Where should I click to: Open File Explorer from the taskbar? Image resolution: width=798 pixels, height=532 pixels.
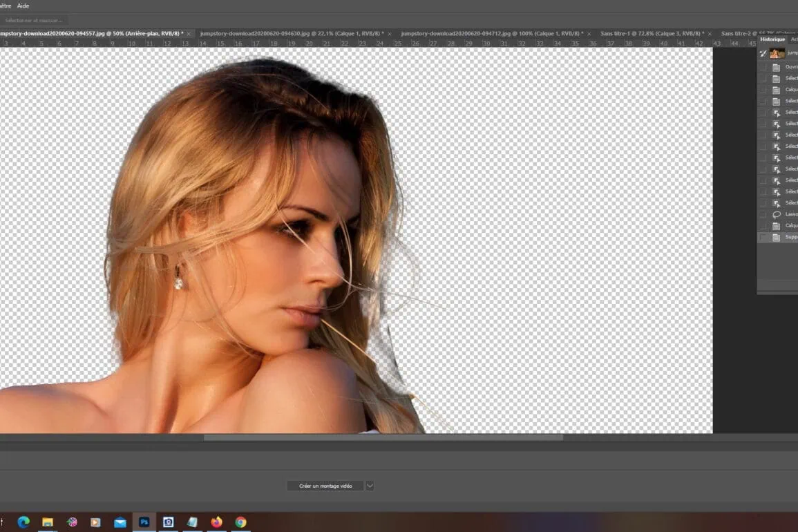point(48,522)
